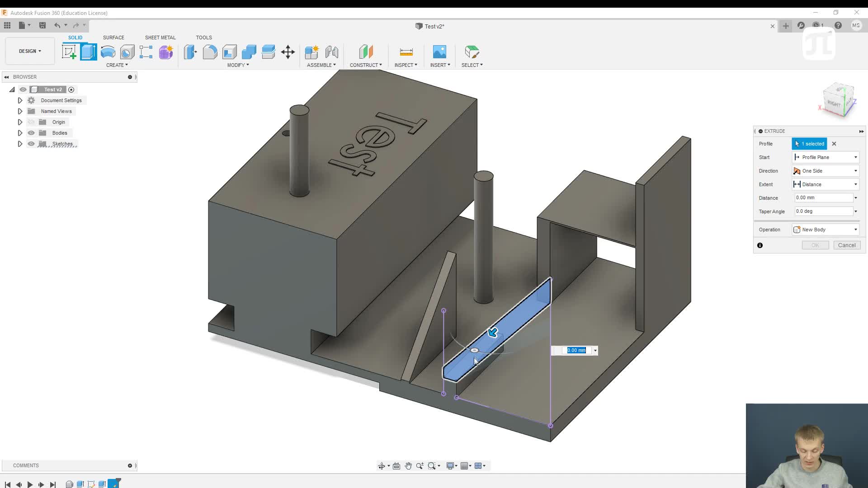Click the Create Form icon
The height and width of the screenshot is (488, 868).
(166, 52)
